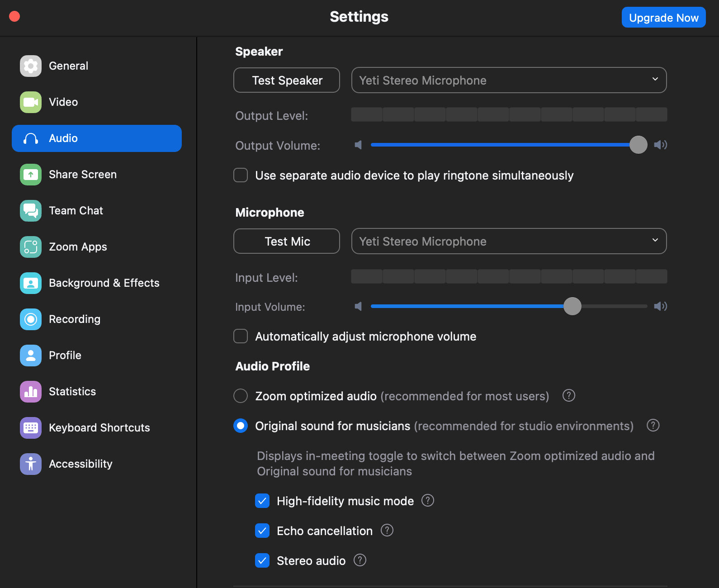The image size is (719, 588).
Task: Click the "Audio Profile" heading
Action: [273, 366]
